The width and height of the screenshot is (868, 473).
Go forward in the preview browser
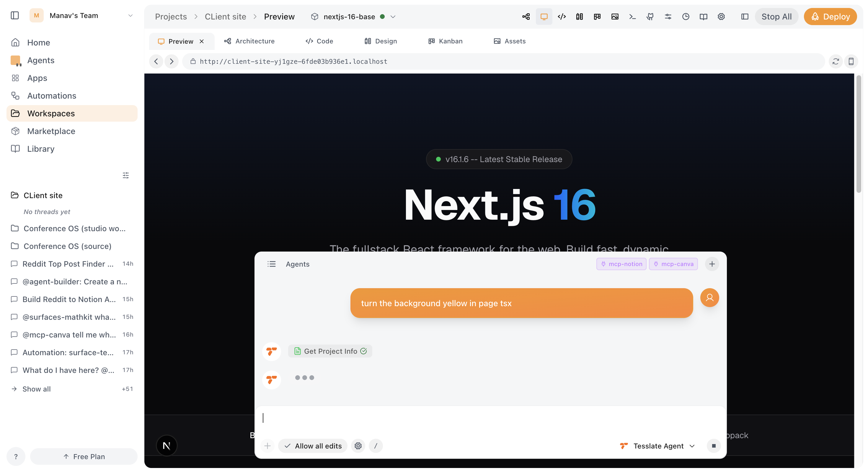pyautogui.click(x=172, y=61)
